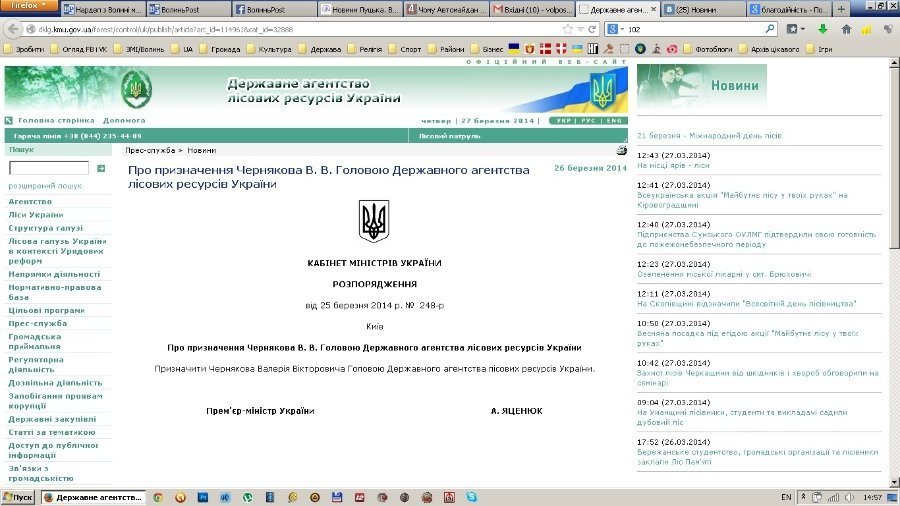
Task: Click the bookmark star in address bar
Action: tap(568, 29)
